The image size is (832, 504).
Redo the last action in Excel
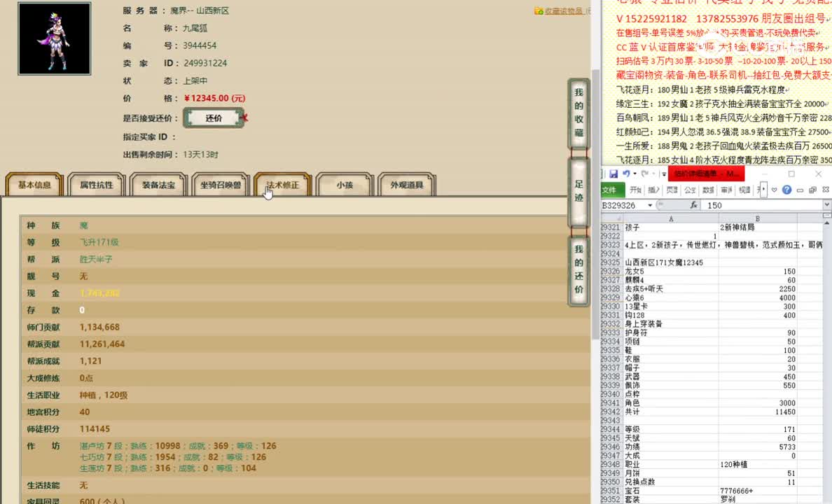[x=644, y=173]
